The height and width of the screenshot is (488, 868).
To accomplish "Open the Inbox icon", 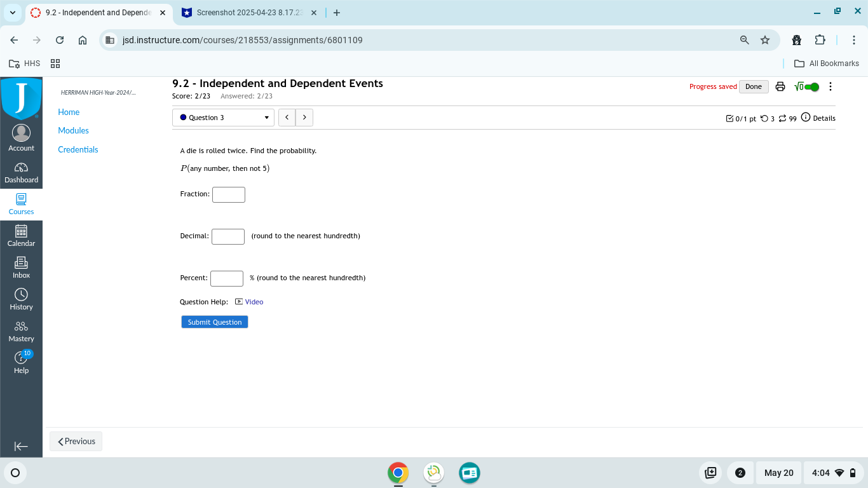I will tap(21, 268).
